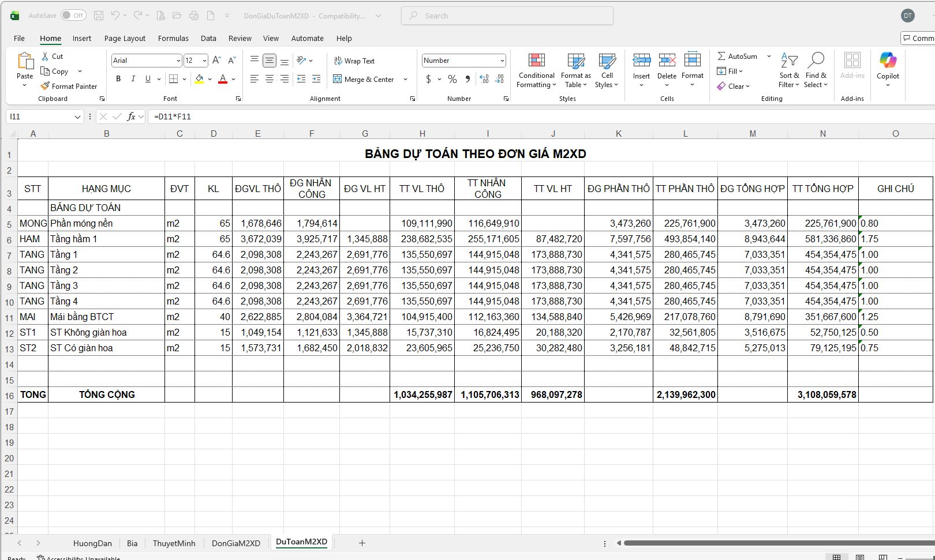Image resolution: width=935 pixels, height=560 pixels.
Task: Click the Format Painter icon
Action: 45,86
